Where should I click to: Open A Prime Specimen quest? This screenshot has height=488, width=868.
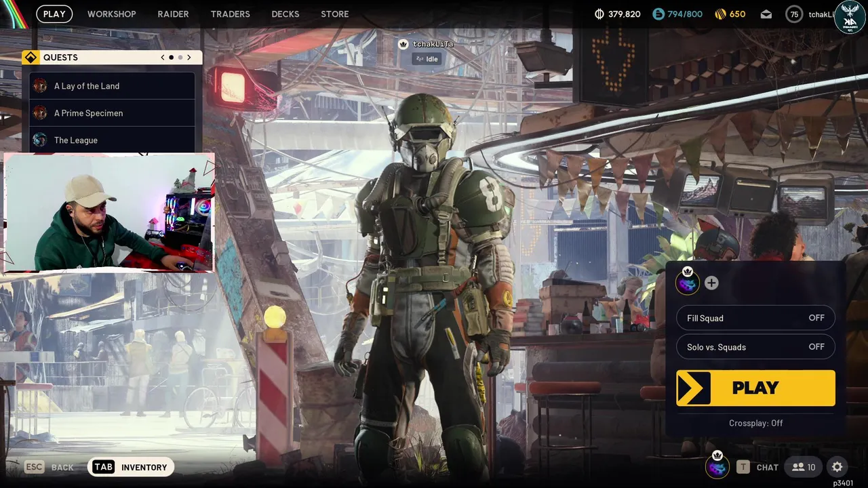pos(112,113)
